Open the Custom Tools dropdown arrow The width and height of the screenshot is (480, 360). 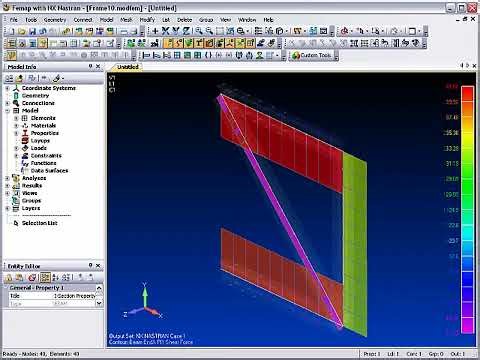[336, 56]
